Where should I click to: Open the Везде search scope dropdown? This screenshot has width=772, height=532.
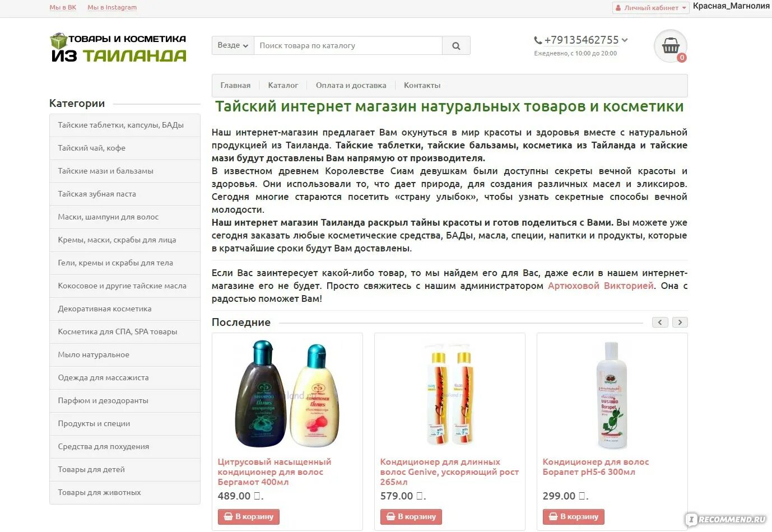[232, 46]
